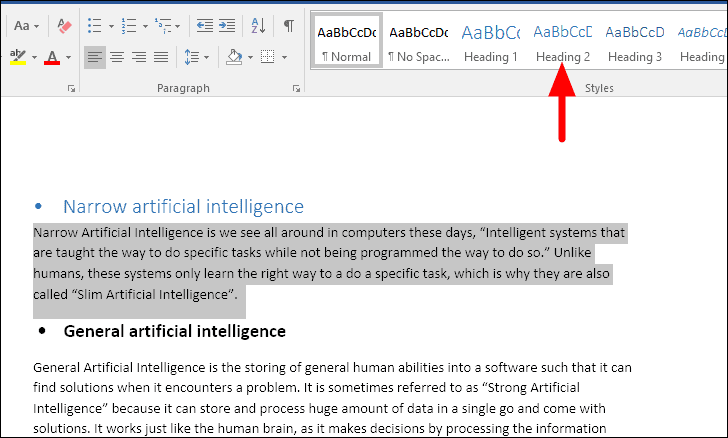The height and width of the screenshot is (438, 728).
Task: Open the Paragraph settings dialog launcher
Action: [x=296, y=88]
